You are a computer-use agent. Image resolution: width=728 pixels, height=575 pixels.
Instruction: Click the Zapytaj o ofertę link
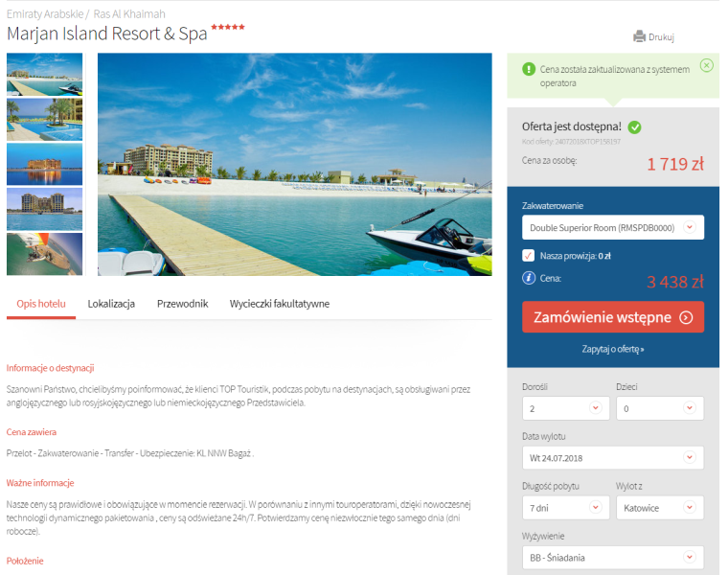[x=612, y=349]
